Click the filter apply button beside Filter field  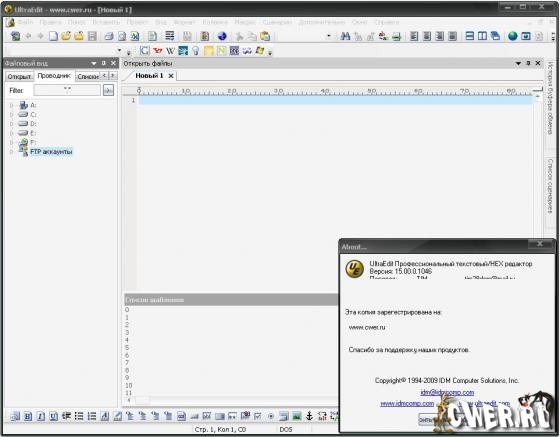[108, 90]
